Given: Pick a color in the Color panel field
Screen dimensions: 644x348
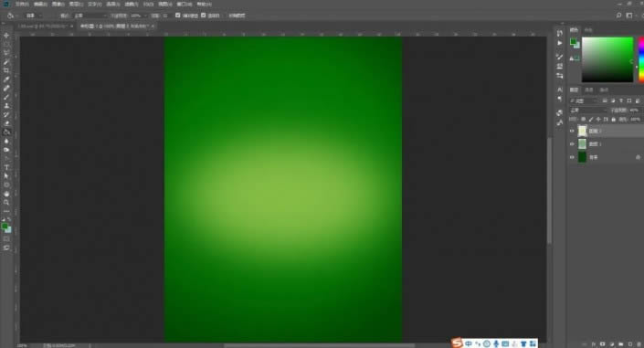Looking at the screenshot, I should [x=607, y=59].
